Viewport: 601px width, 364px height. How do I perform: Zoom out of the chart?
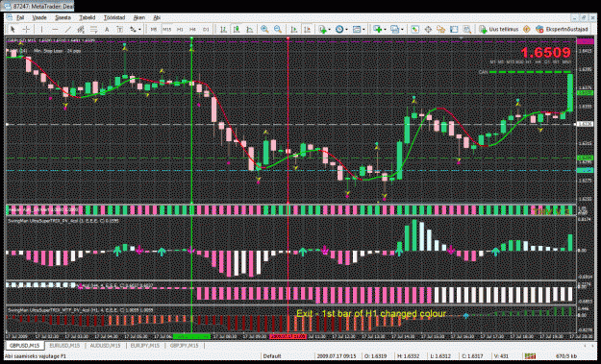278,29
